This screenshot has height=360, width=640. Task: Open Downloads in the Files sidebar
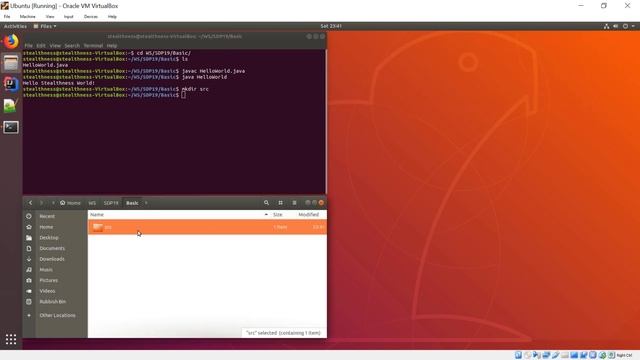coord(52,259)
